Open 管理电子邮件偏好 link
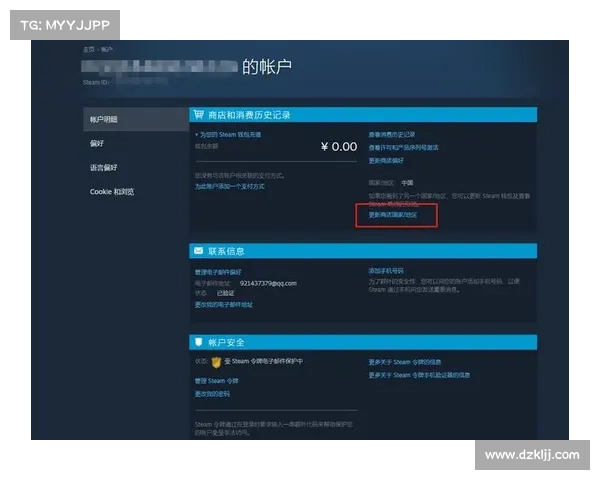The height and width of the screenshot is (480, 600). pyautogui.click(x=218, y=272)
